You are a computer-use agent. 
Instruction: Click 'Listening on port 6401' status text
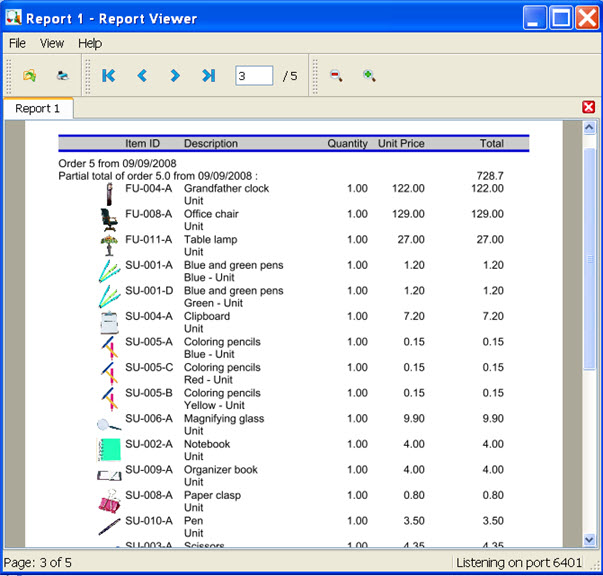(519, 563)
